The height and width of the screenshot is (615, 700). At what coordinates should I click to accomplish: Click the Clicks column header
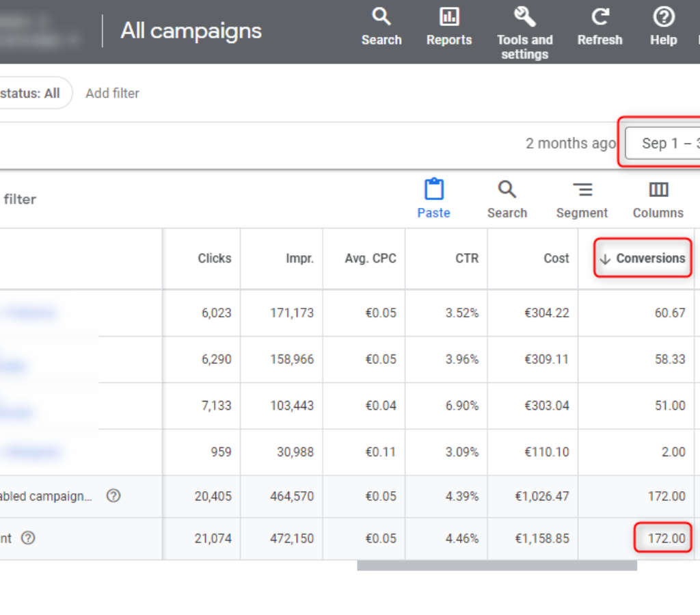click(215, 259)
